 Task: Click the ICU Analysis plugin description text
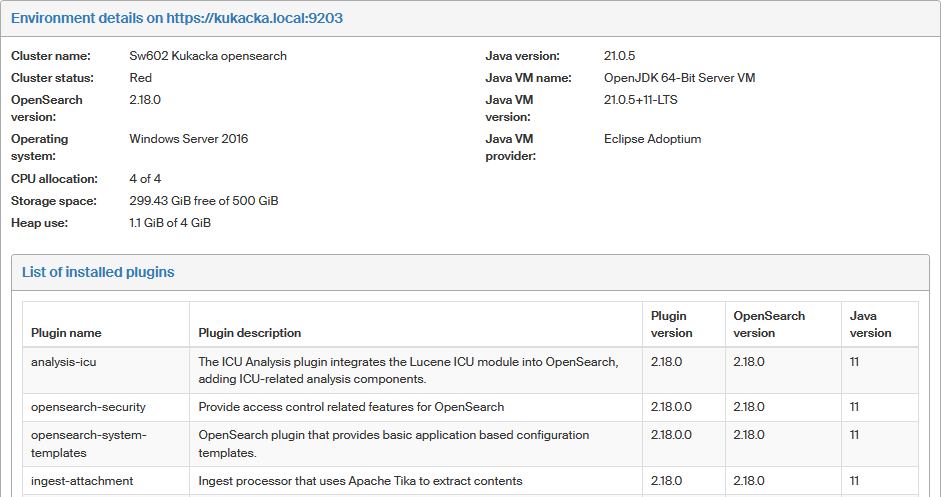tap(408, 370)
